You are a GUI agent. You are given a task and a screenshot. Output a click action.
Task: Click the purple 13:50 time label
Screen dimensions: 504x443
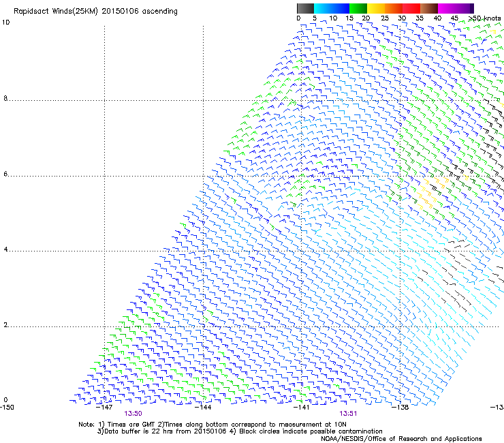click(133, 414)
